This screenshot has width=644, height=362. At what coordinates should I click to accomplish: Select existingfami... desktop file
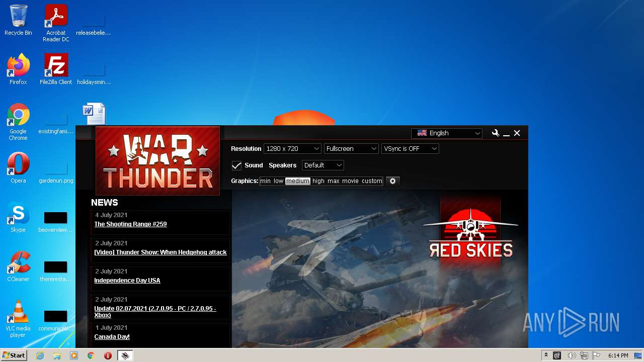point(56,123)
